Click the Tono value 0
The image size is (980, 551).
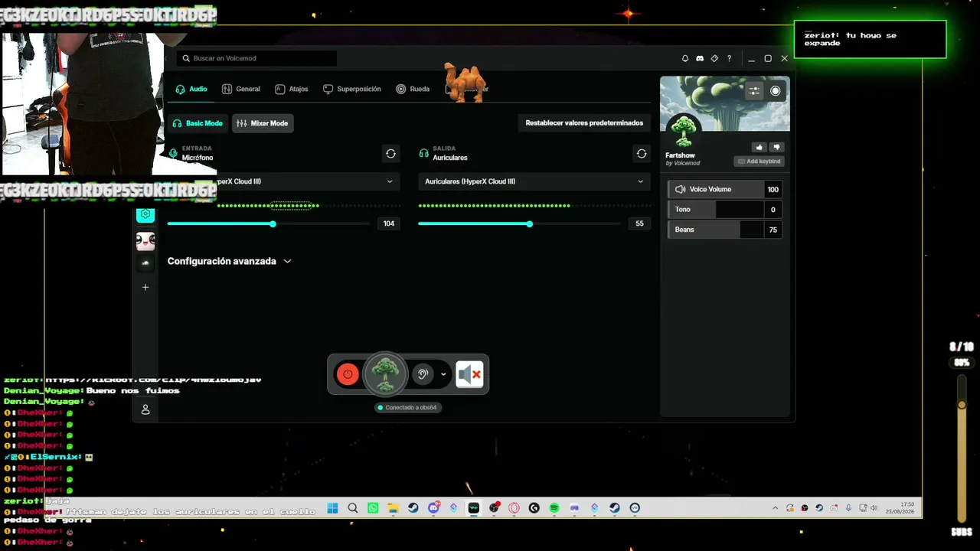(773, 209)
